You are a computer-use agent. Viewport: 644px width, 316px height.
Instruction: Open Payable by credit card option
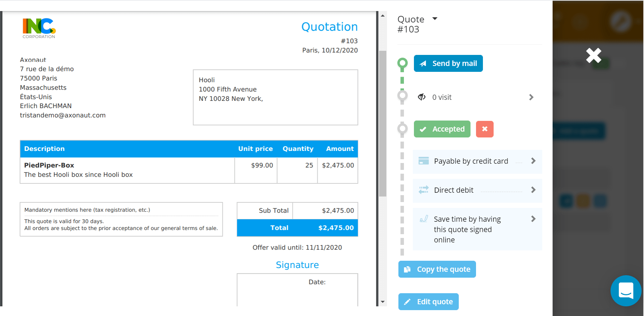(477, 161)
